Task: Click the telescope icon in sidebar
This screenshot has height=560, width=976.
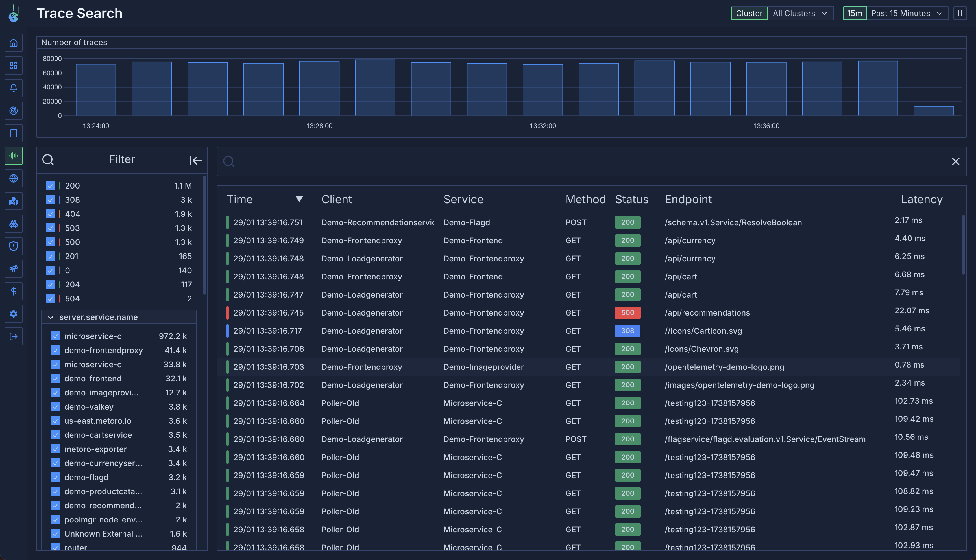Action: tap(14, 269)
